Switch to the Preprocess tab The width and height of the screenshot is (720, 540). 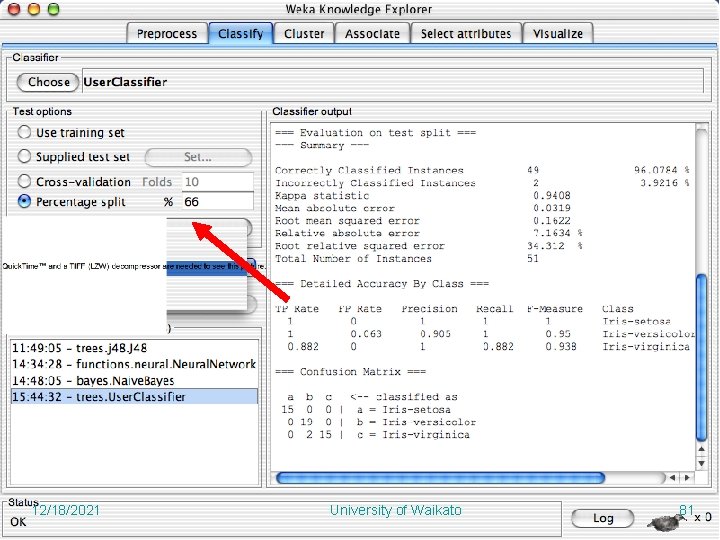[x=166, y=34]
